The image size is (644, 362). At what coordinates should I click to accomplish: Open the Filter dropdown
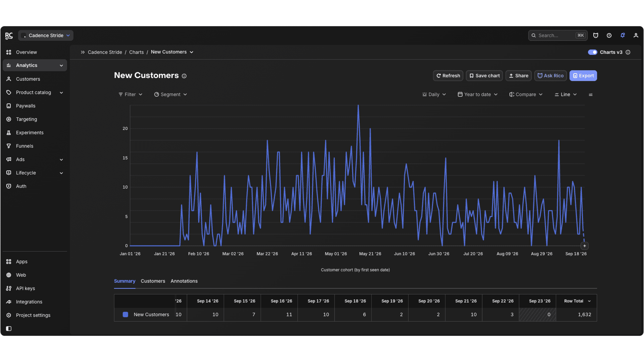[130, 95]
